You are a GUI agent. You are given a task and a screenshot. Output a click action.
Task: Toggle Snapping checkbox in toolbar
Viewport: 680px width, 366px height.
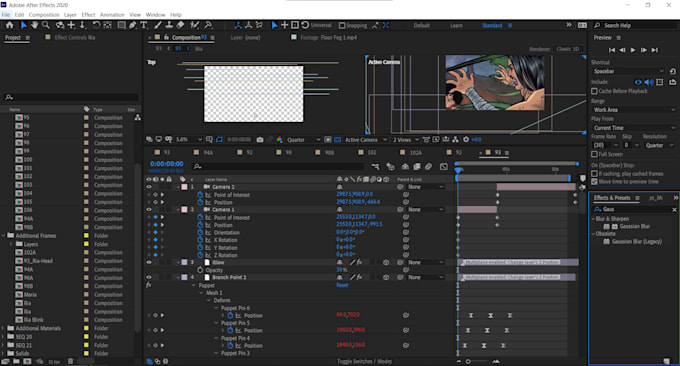coord(342,26)
